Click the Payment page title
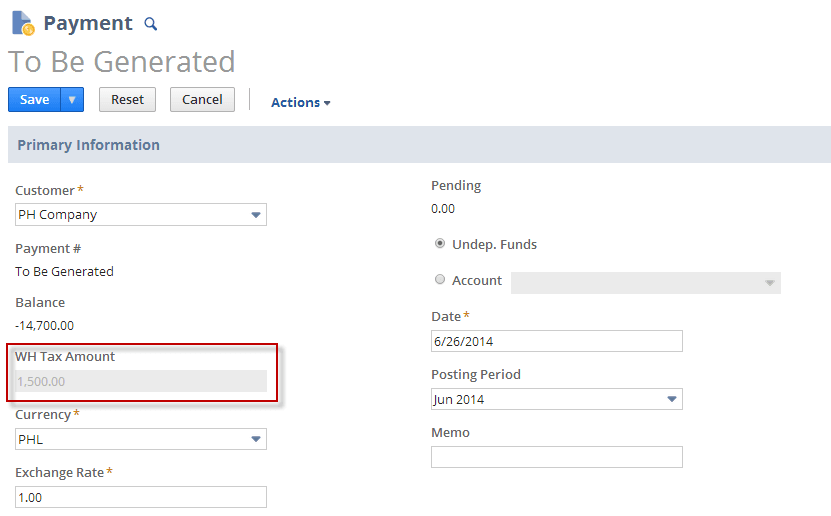This screenshot has width=831, height=516. [x=88, y=23]
